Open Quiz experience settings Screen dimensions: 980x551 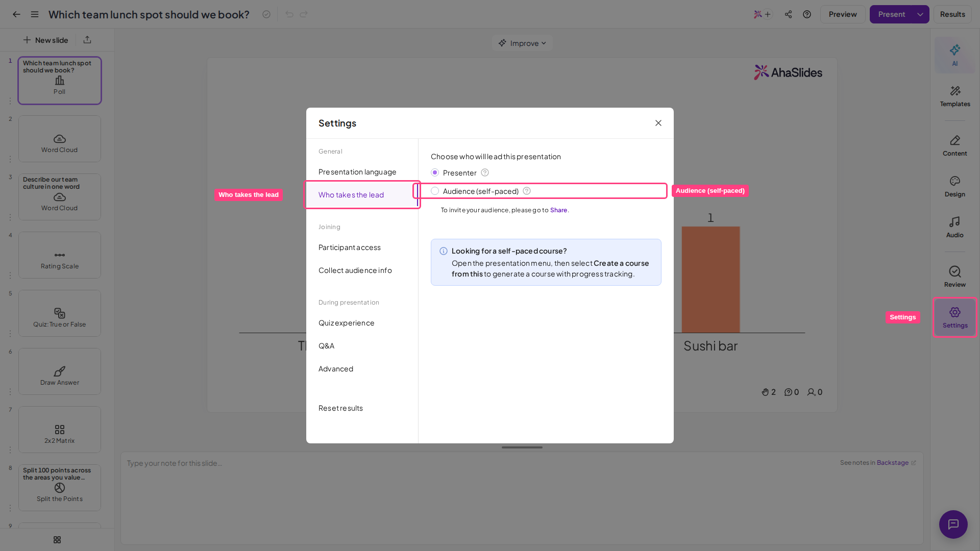point(362,323)
